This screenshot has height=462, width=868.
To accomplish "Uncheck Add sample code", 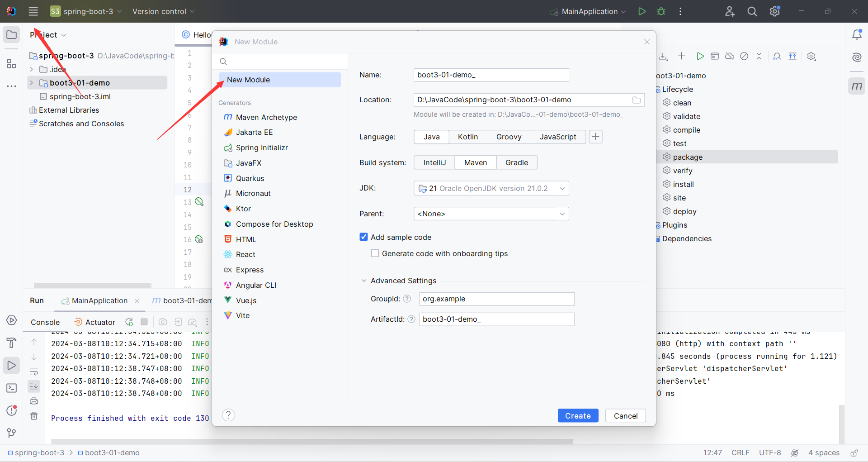I will click(363, 237).
